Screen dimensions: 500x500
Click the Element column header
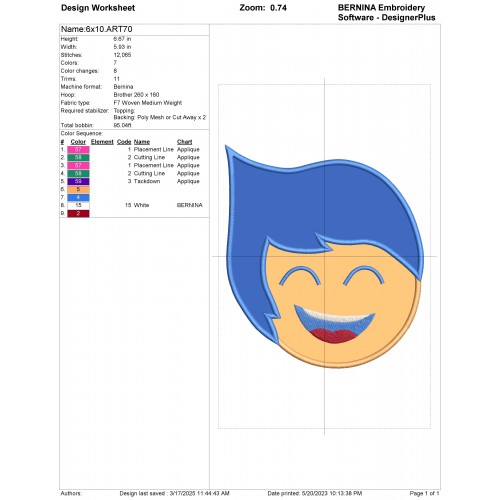(102, 142)
